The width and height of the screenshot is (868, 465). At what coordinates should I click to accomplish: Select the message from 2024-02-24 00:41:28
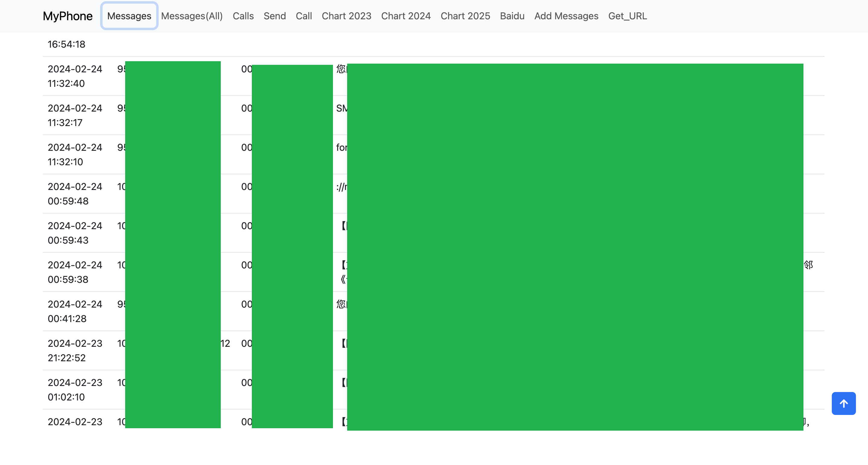pyautogui.click(x=75, y=311)
